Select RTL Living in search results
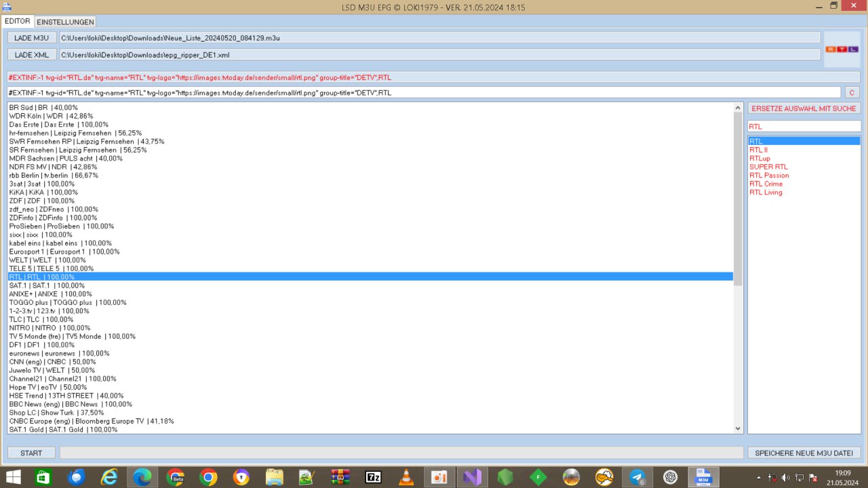The height and width of the screenshot is (488, 868). click(804, 192)
